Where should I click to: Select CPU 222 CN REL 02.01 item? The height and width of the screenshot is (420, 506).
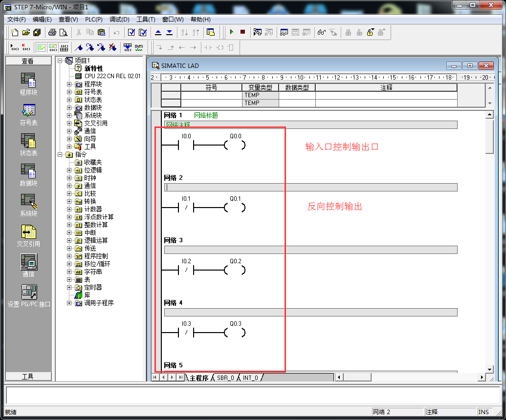coord(112,76)
